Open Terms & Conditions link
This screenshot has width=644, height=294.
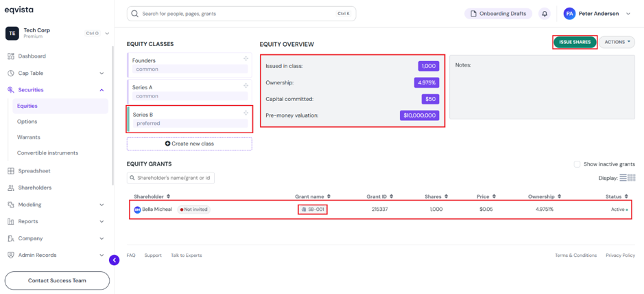(x=576, y=256)
